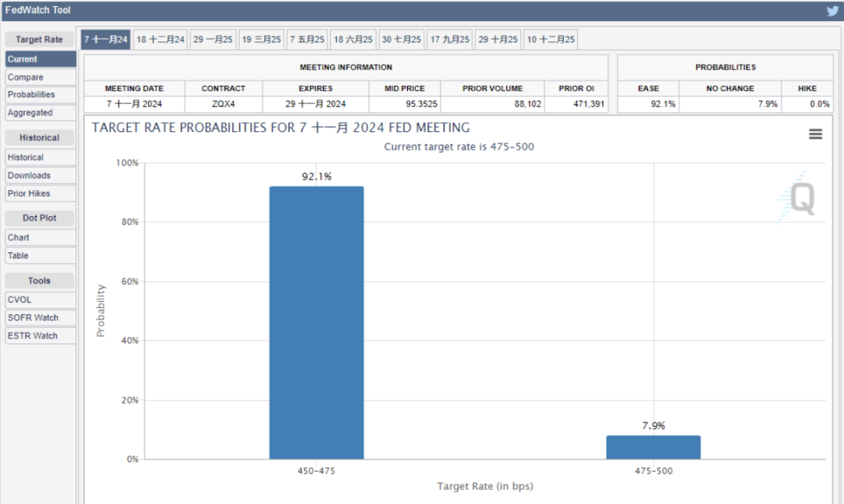The image size is (844, 504).
Task: Click the NO CHANGE column header
Action: 730,88
